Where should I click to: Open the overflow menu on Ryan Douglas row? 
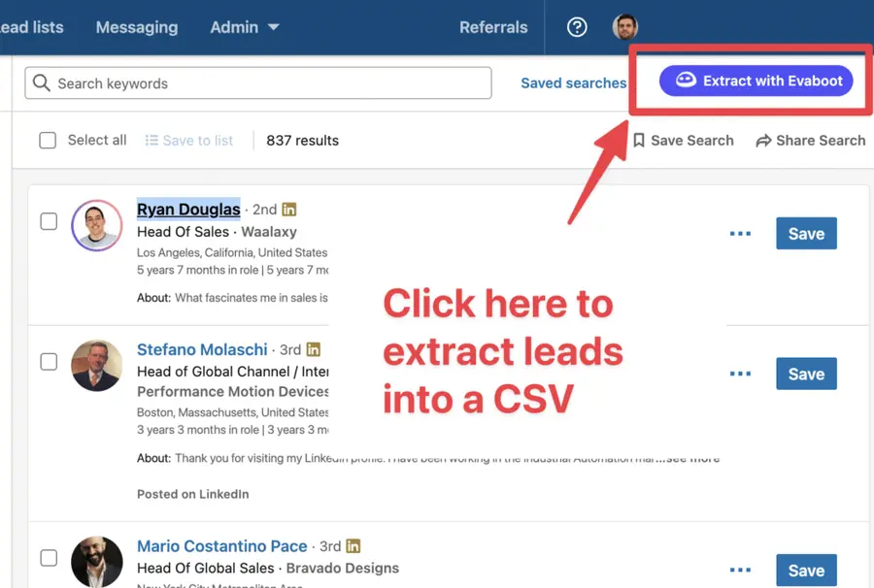(740, 233)
